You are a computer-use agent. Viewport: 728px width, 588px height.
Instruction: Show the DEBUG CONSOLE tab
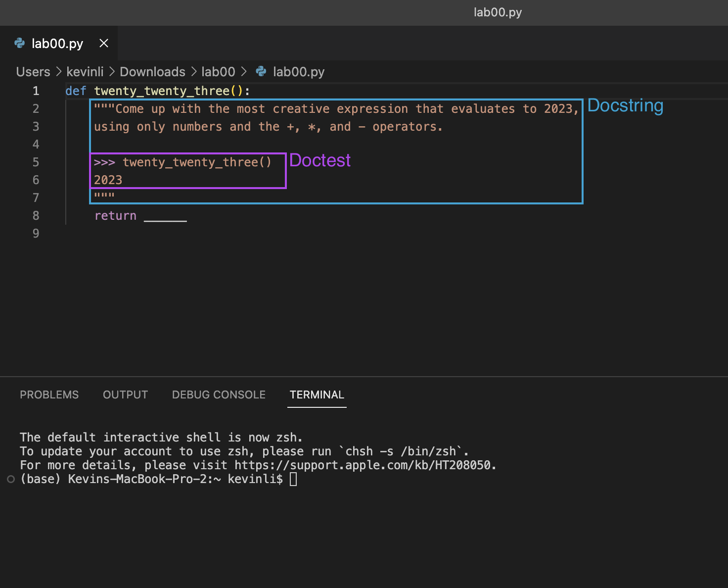click(219, 394)
